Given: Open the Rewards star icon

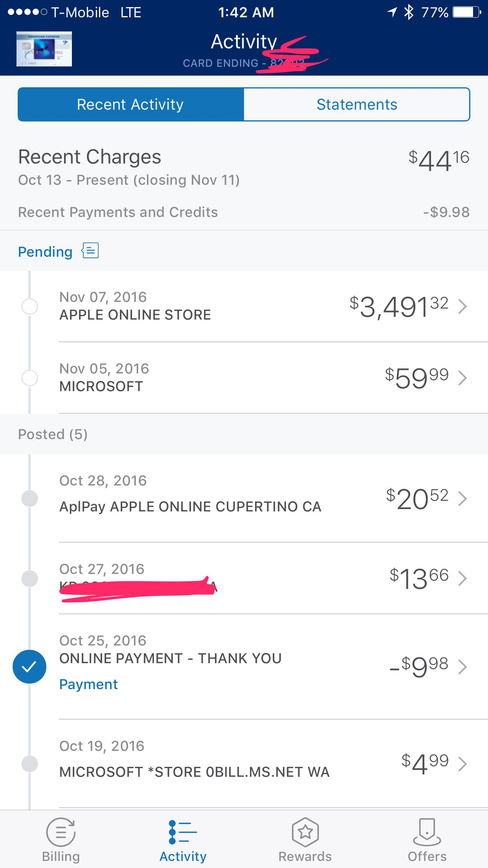Looking at the screenshot, I should (x=305, y=832).
